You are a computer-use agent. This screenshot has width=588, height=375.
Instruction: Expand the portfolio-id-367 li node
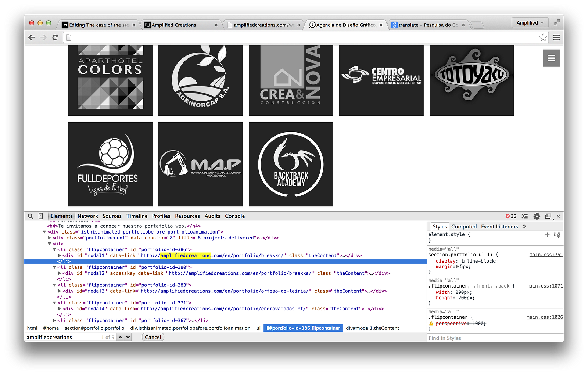tap(54, 321)
